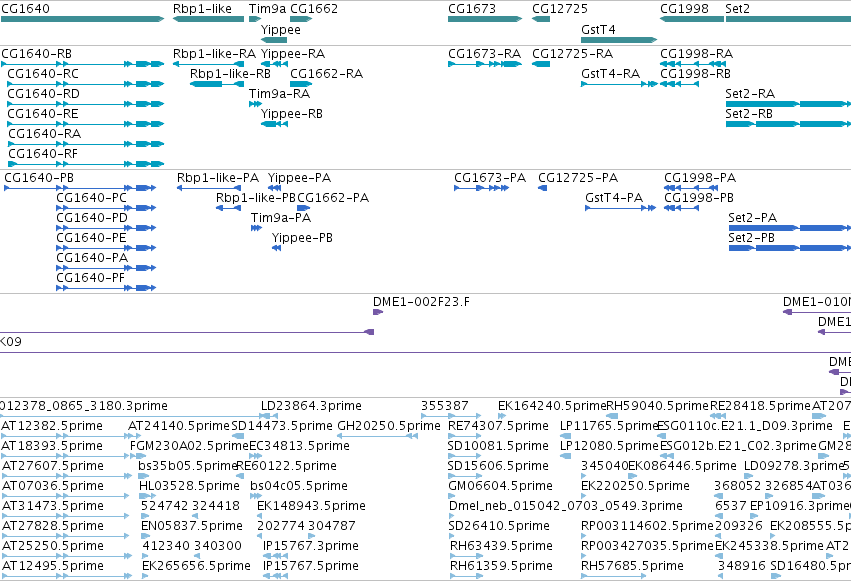This screenshot has width=851, height=581.
Task: Click transcript CG1662-RA
Action: point(301,84)
